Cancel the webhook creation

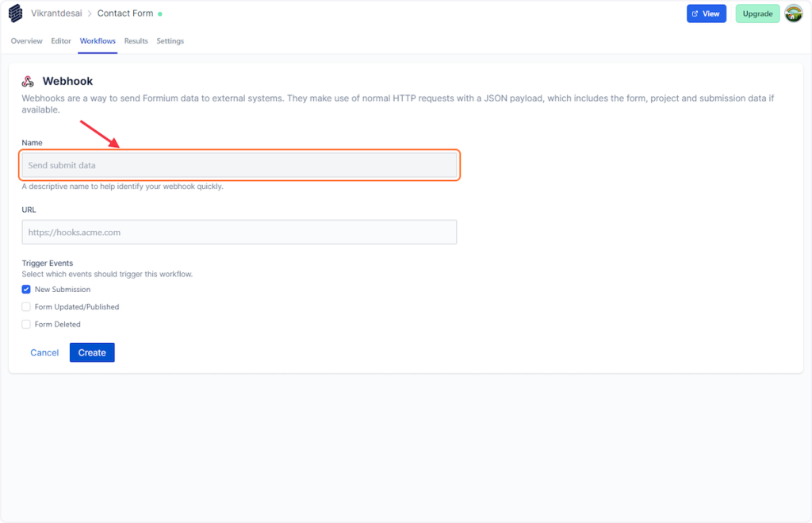[x=44, y=352]
